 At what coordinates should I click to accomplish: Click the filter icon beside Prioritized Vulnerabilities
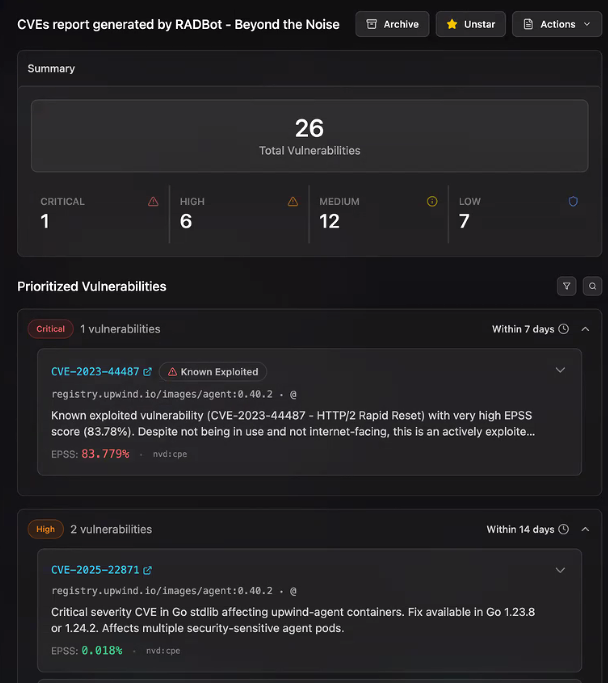point(567,286)
